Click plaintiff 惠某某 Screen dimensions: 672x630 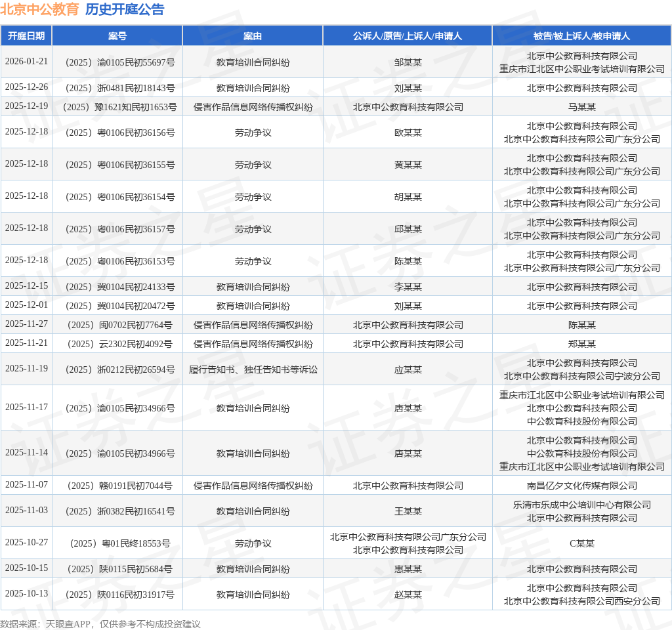point(408,569)
